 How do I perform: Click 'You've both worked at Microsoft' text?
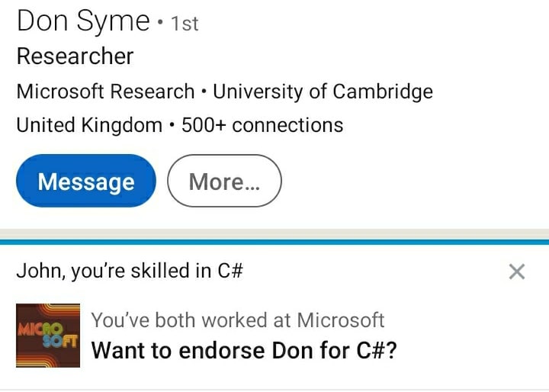(x=238, y=320)
